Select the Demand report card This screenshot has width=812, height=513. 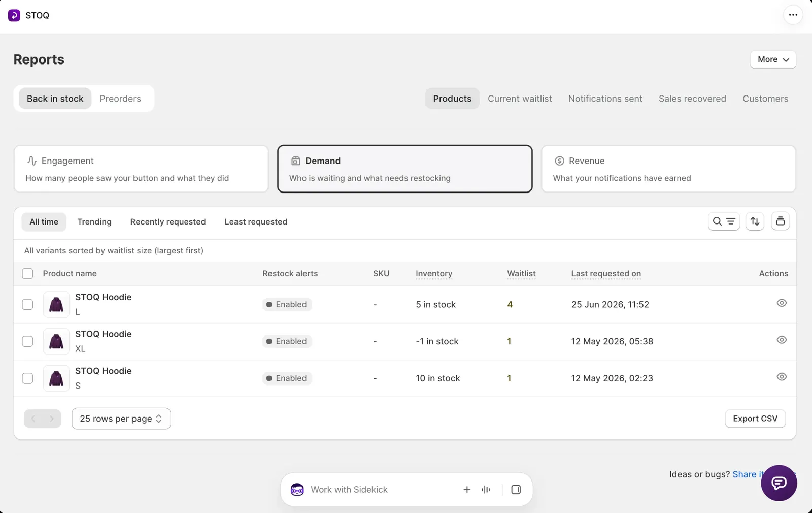[x=405, y=169]
